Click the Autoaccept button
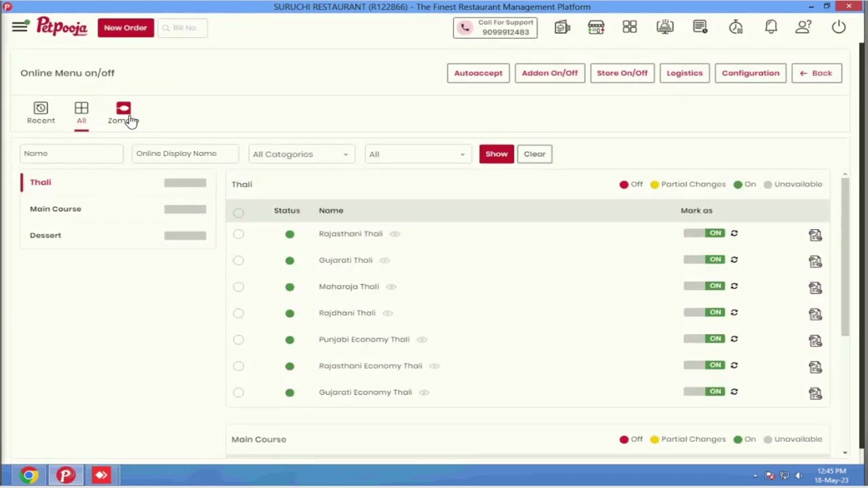 [478, 73]
